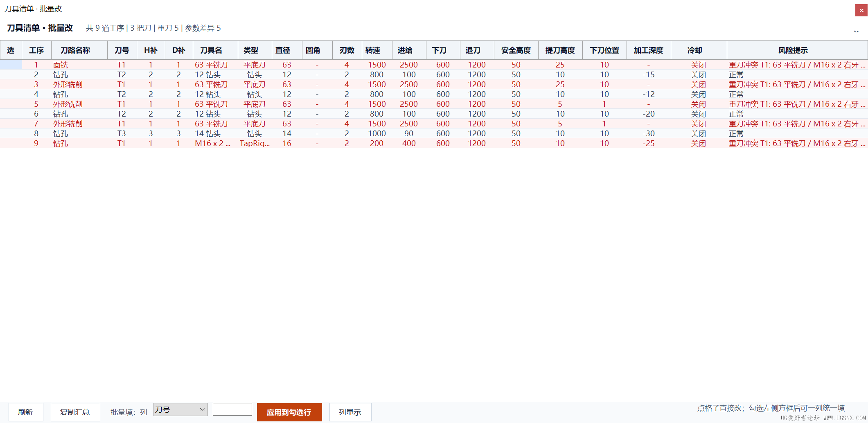
Task: Click depth value -20 in row 6
Action: 649,114
